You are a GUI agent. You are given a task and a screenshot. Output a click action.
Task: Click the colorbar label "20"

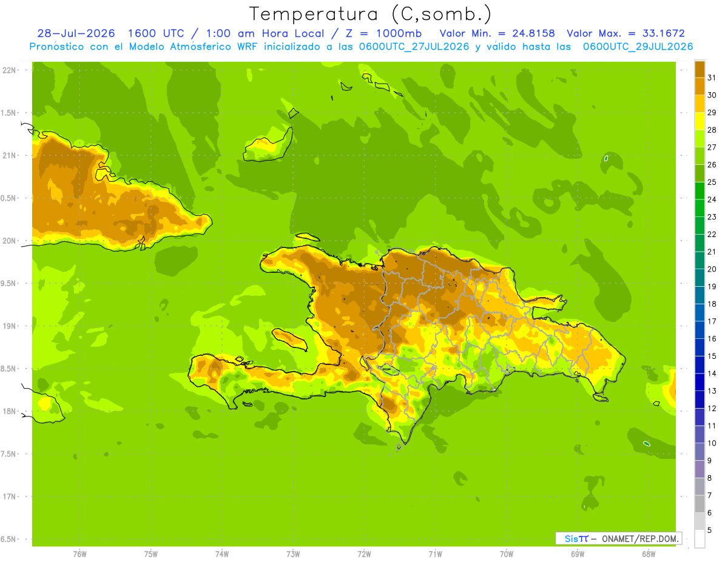coord(712,269)
